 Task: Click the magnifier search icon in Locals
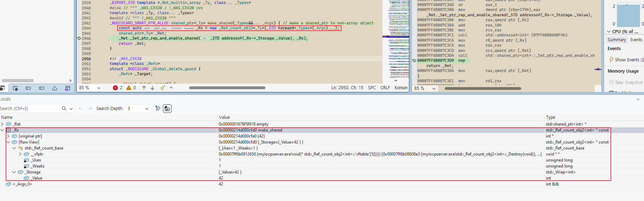(64, 109)
